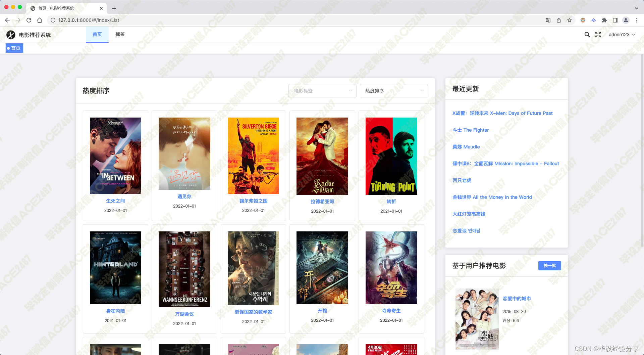Open the 万湖会议 title link
This screenshot has height=355, width=644.
point(184,314)
